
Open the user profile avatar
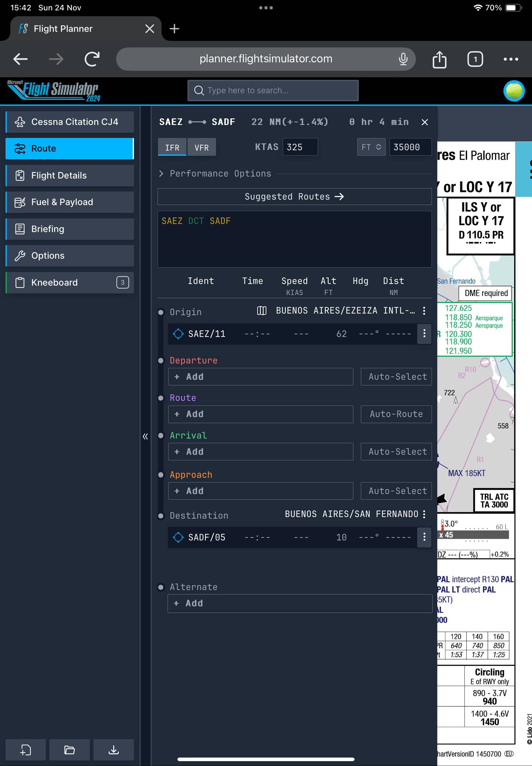[514, 91]
